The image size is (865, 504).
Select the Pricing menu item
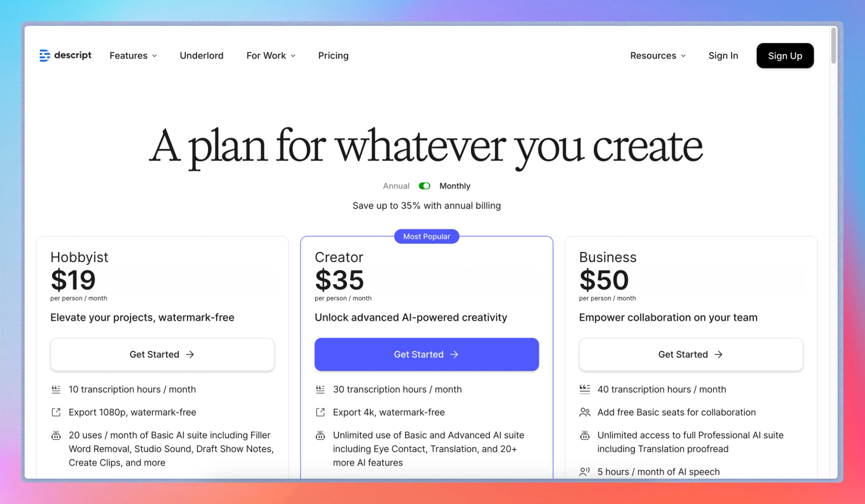333,55
